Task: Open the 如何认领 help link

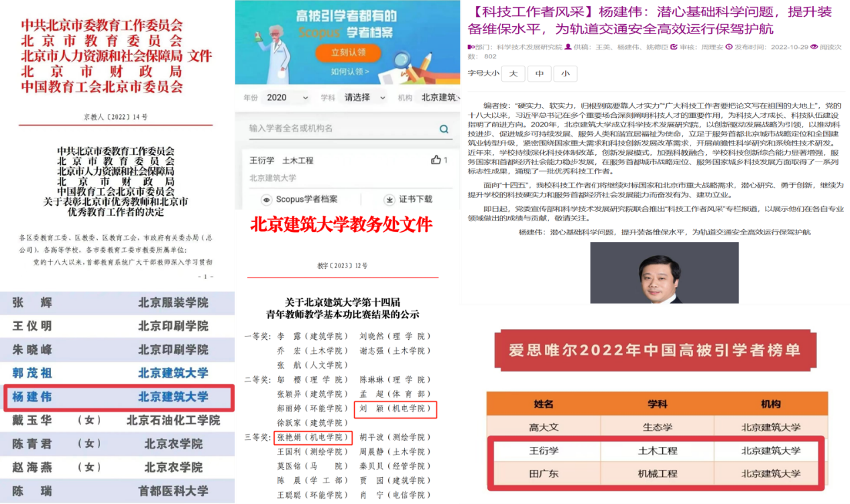Action: click(349, 72)
